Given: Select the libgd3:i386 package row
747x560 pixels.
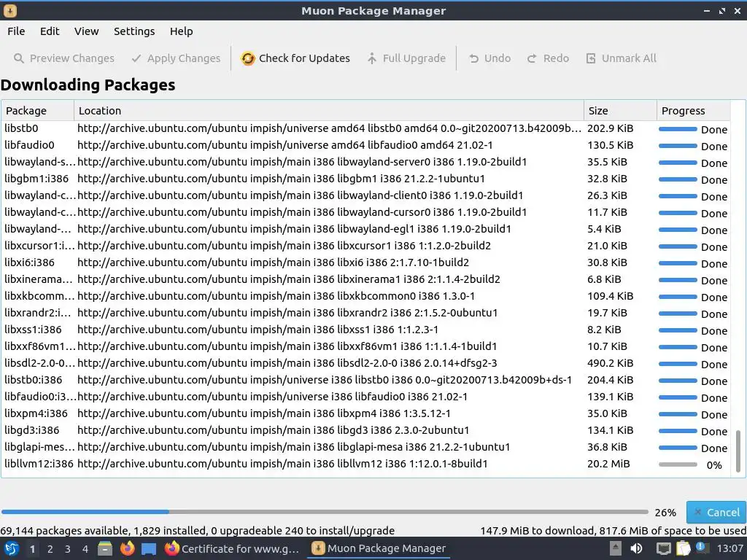Looking at the screenshot, I should (365, 430).
